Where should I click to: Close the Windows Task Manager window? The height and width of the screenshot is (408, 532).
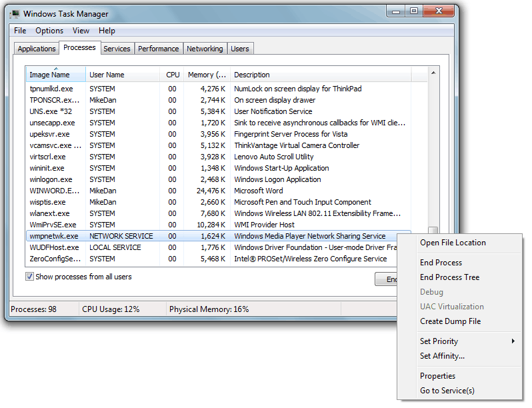click(439, 11)
